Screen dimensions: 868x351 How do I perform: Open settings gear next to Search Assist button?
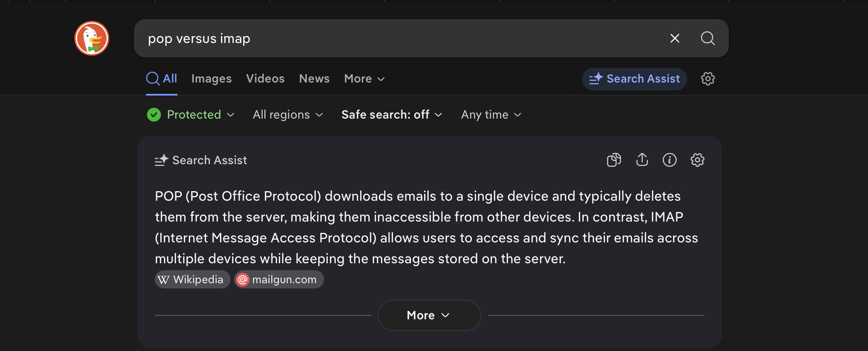point(708,79)
